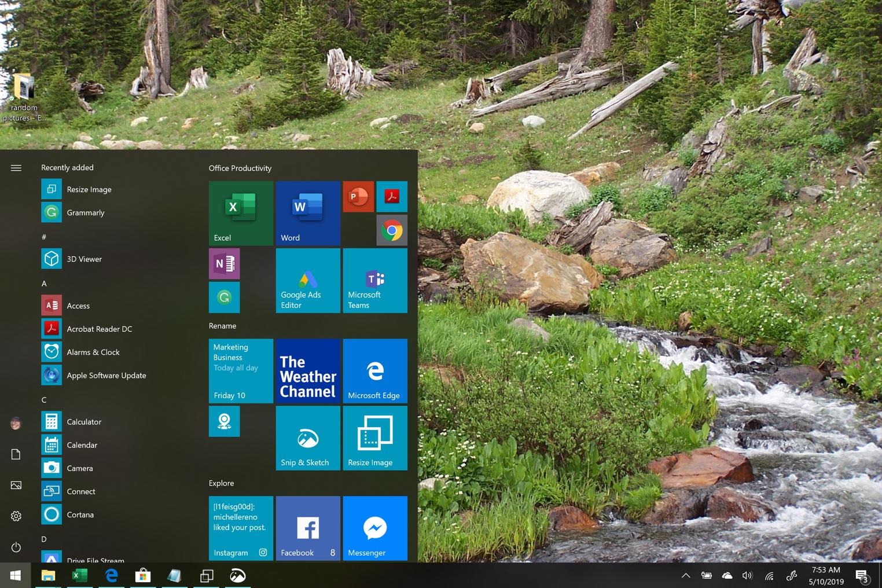Select random pictures desktop folder
The image size is (882, 588).
point(24,97)
